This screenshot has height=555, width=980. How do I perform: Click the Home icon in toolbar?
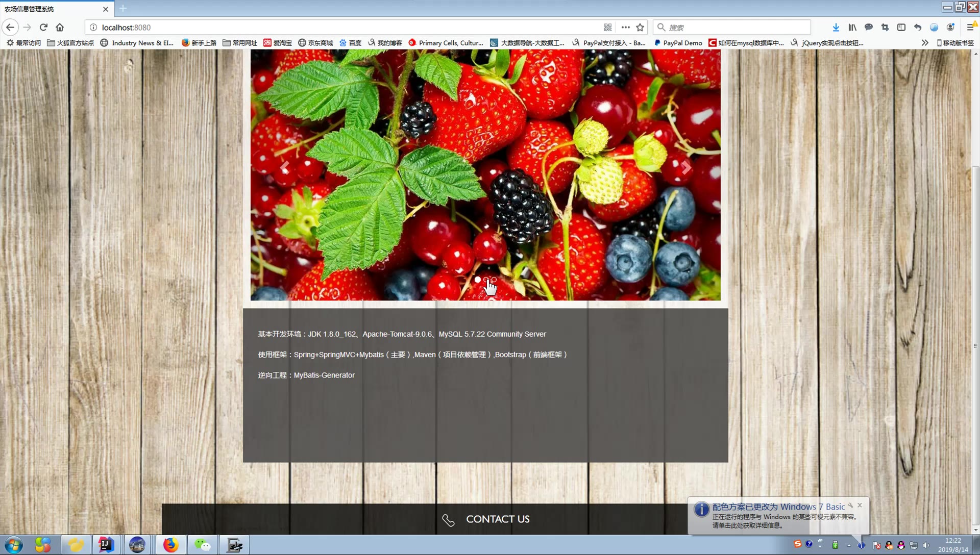(60, 28)
